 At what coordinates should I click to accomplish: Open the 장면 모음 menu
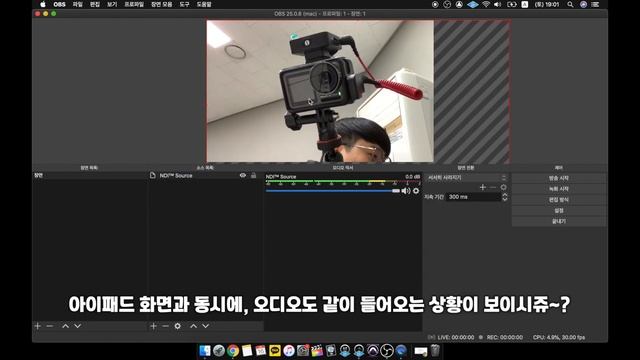(x=162, y=4)
